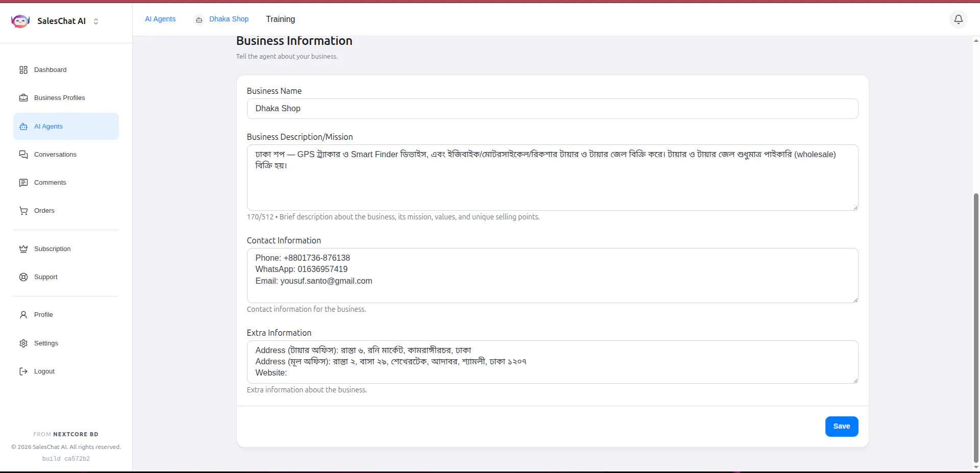980x473 pixels.
Task: Expand the SalesChat AI workspace switcher chevron
Action: point(96,21)
